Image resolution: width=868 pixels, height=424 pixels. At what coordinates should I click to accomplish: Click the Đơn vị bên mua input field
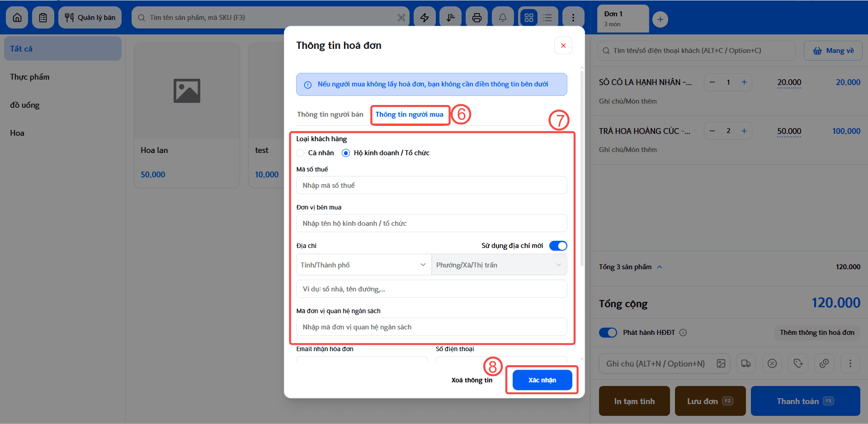point(432,223)
